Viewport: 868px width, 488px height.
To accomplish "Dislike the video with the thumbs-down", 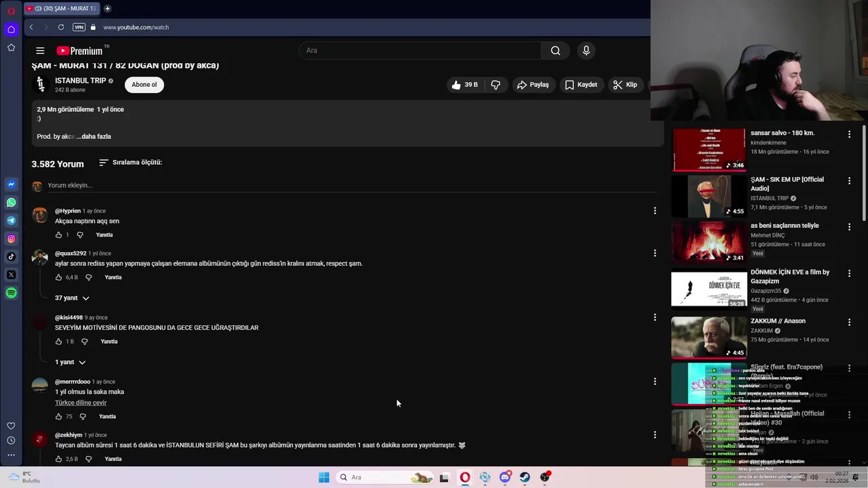I will 496,85.
